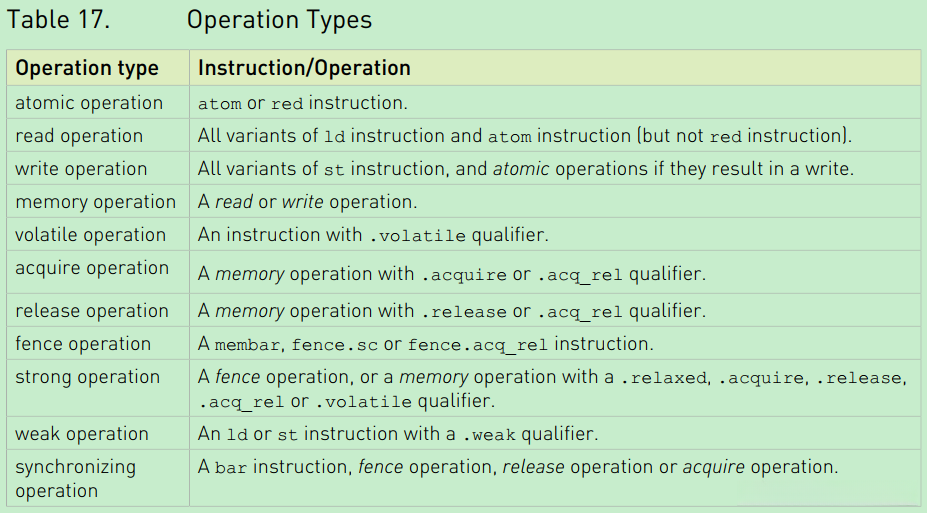Select the 'synchronizing operation' row label
The width and height of the screenshot is (927, 513).
(75, 478)
